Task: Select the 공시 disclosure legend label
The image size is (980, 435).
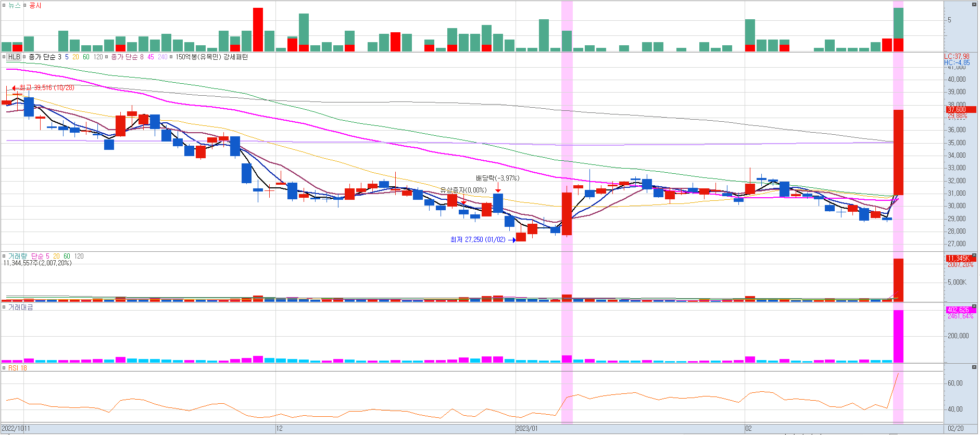Action: (x=35, y=5)
